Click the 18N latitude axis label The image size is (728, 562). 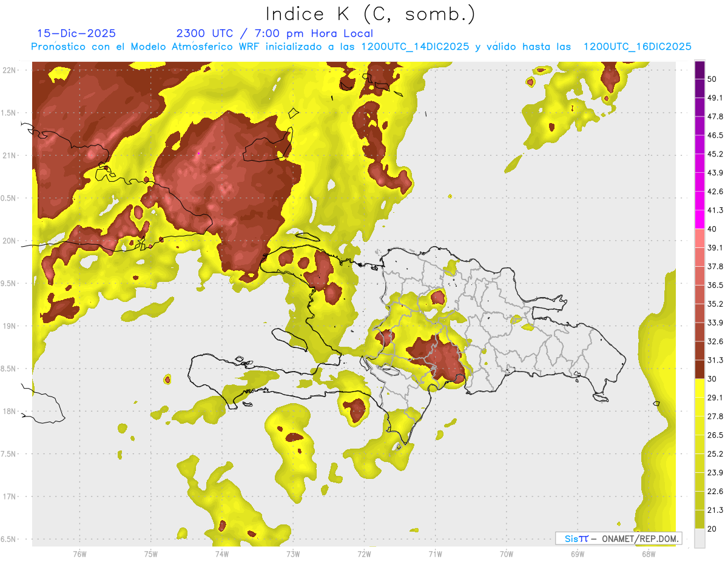tap(10, 412)
